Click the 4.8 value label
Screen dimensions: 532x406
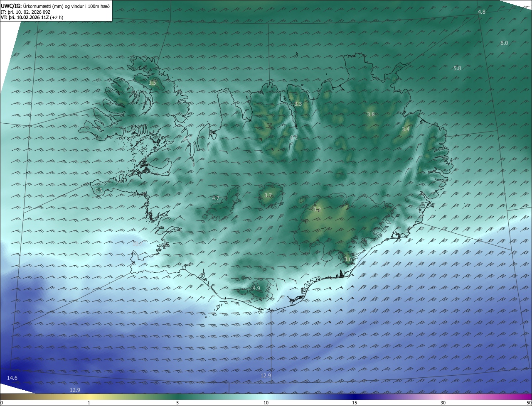(x=481, y=12)
